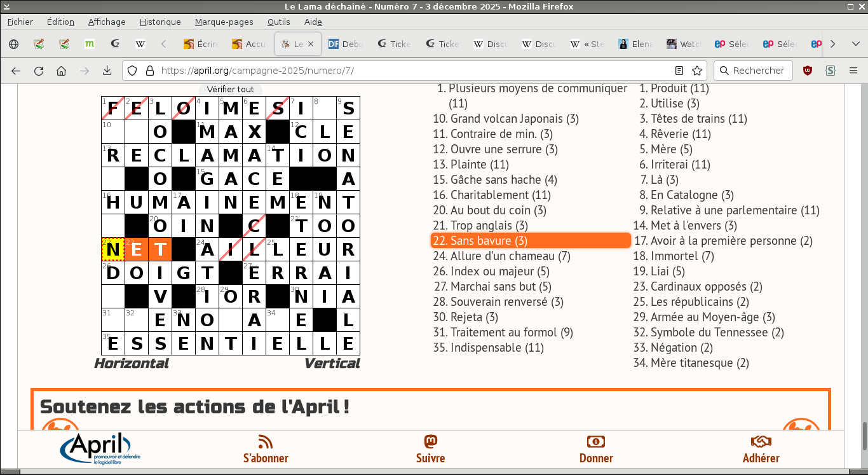Open the Firefox hamburger application menu

pos(853,71)
